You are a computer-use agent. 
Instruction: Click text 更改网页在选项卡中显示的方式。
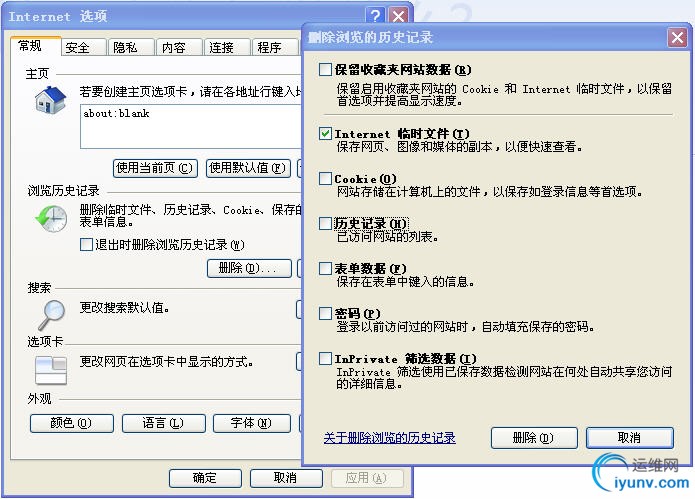coord(167,362)
